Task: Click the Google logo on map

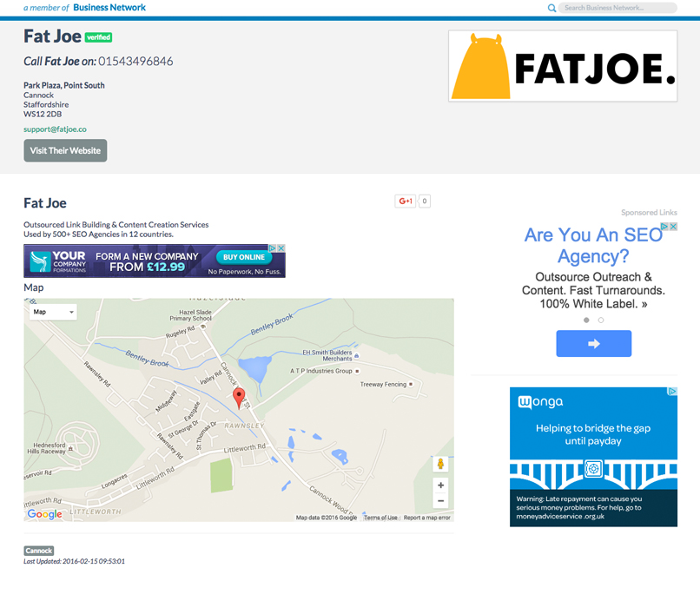Action: (44, 514)
